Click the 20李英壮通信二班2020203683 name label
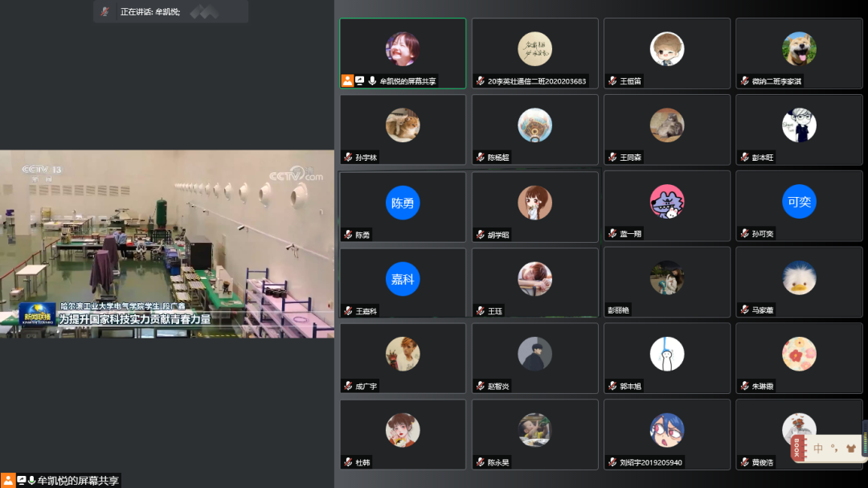 (x=536, y=81)
